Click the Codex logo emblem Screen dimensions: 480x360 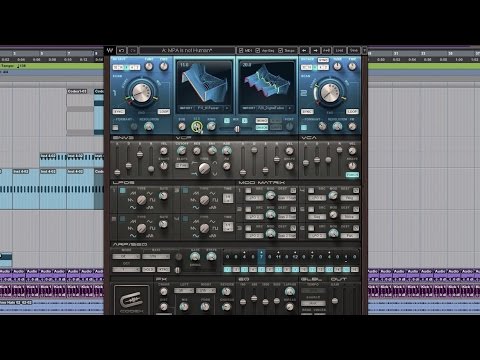[x=131, y=300]
